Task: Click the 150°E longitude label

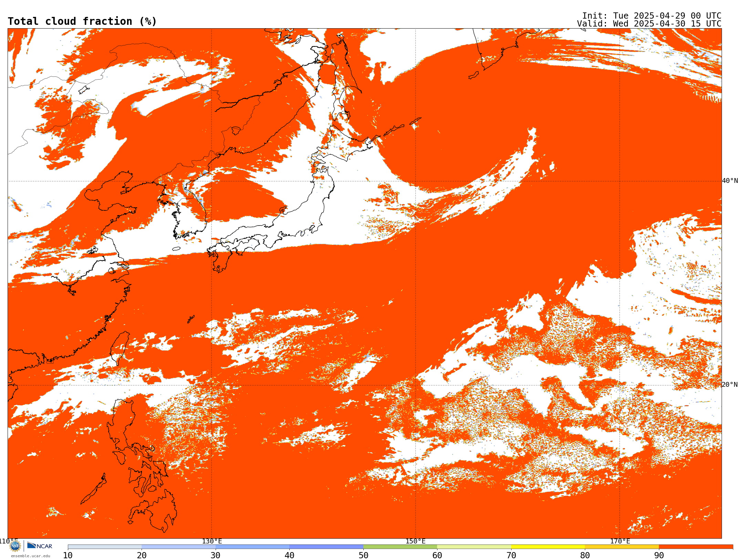Action: [x=415, y=541]
